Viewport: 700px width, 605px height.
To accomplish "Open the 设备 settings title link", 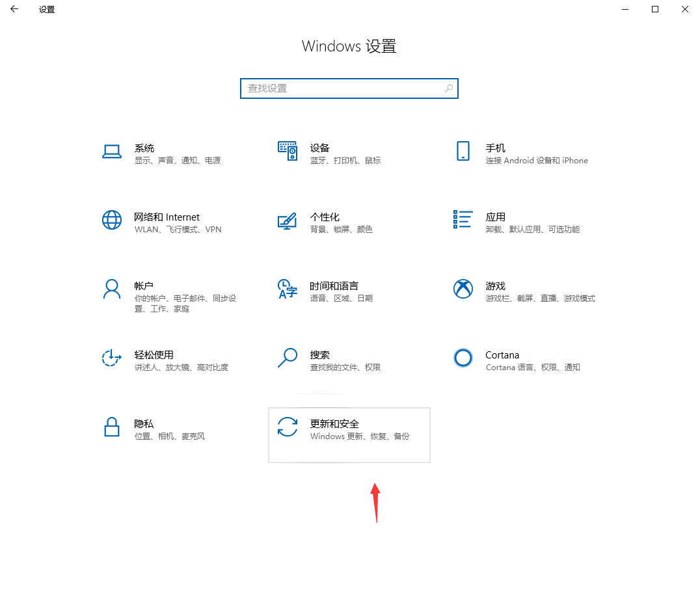I will [x=319, y=148].
